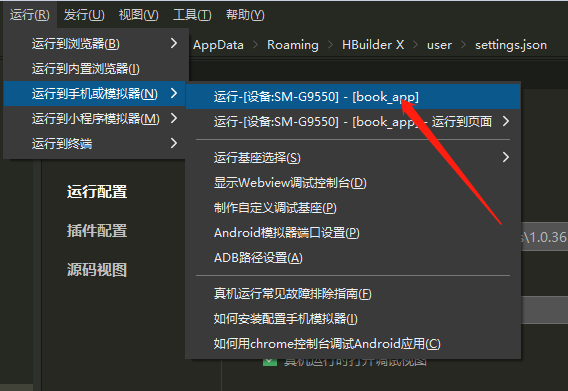The width and height of the screenshot is (568, 391).
Task: Select 运行到手机或模拟器(N) entry
Action: pyautogui.click(x=95, y=93)
